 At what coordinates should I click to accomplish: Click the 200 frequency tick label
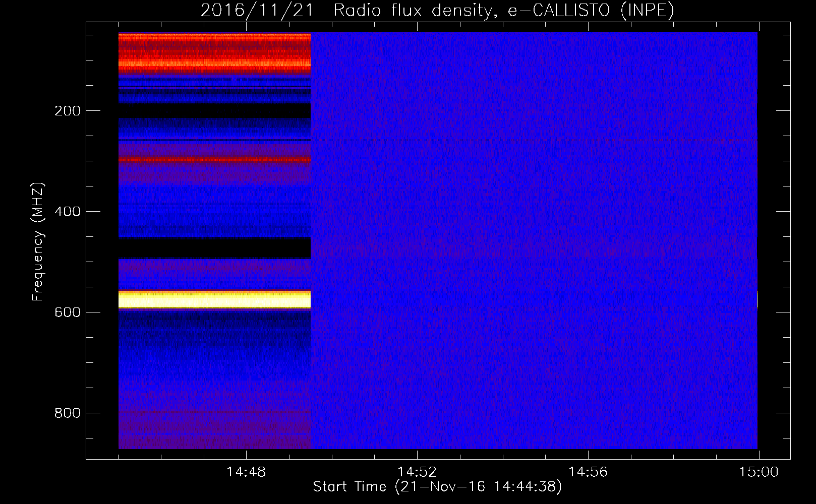pos(68,111)
